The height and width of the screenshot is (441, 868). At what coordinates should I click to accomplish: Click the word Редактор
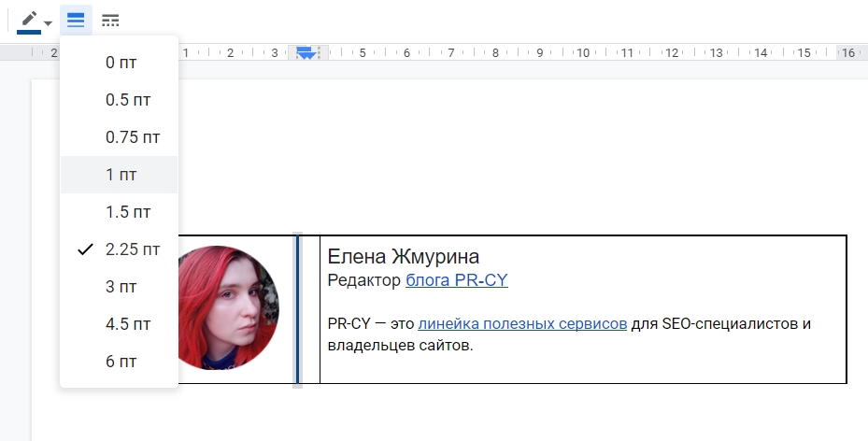point(364,280)
